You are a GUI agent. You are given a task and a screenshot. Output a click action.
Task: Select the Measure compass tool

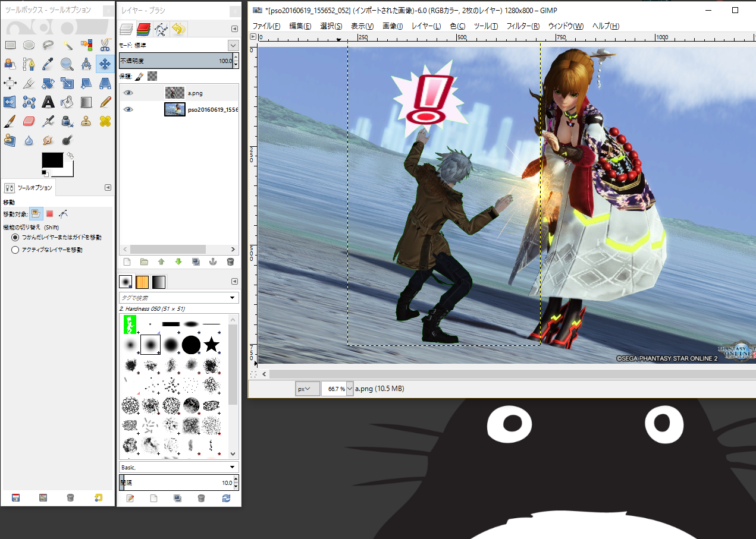click(x=86, y=64)
